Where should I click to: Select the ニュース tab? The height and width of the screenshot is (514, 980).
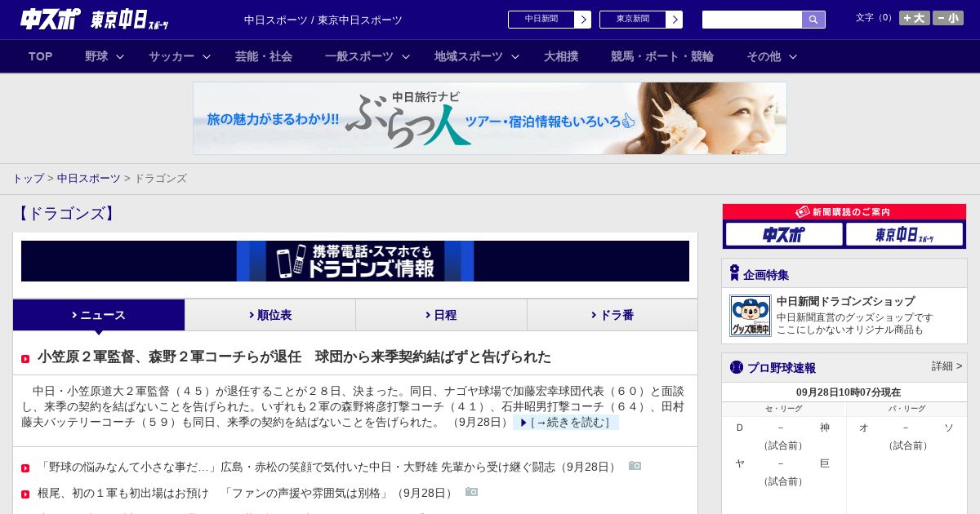[99, 315]
